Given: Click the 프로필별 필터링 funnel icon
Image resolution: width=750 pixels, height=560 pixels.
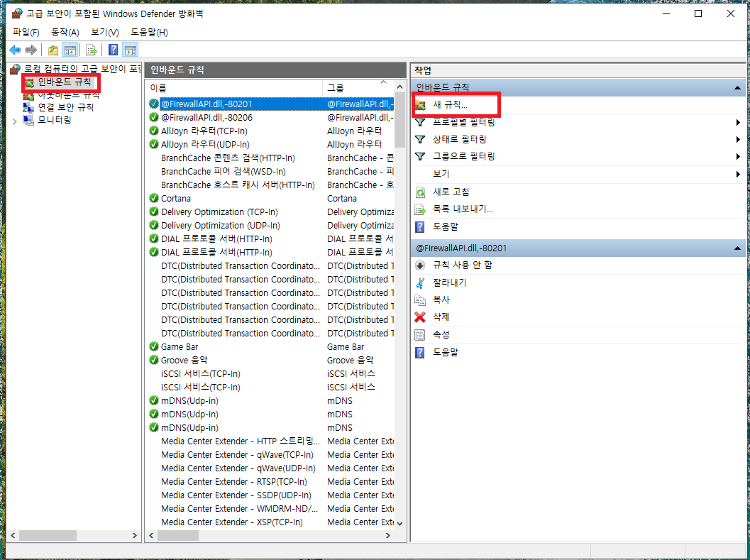Looking at the screenshot, I should point(420,123).
